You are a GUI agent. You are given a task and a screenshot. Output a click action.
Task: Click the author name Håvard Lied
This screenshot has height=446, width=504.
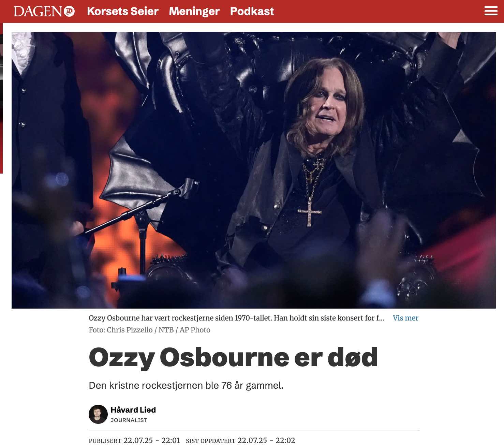[133, 410]
